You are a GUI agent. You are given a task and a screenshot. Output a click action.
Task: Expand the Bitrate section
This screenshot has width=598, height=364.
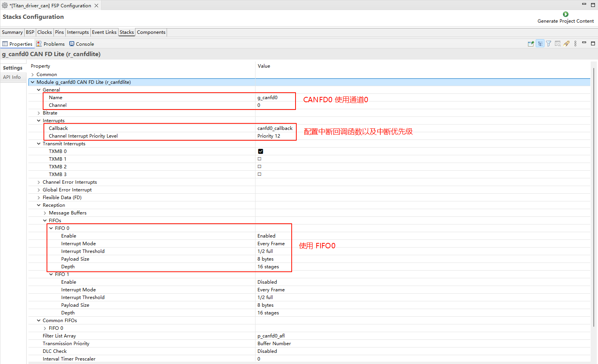point(39,113)
